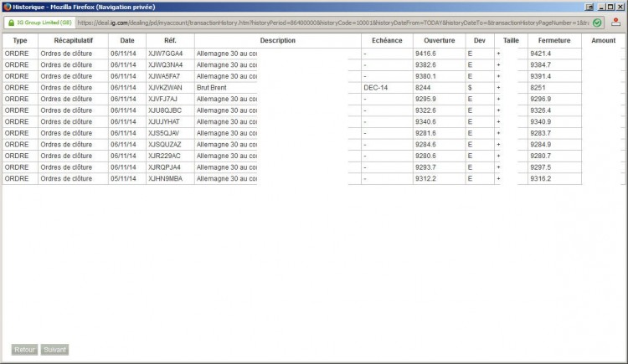Image resolution: width=628 pixels, height=364 pixels.
Task: Click the Amount column header
Action: tap(604, 40)
